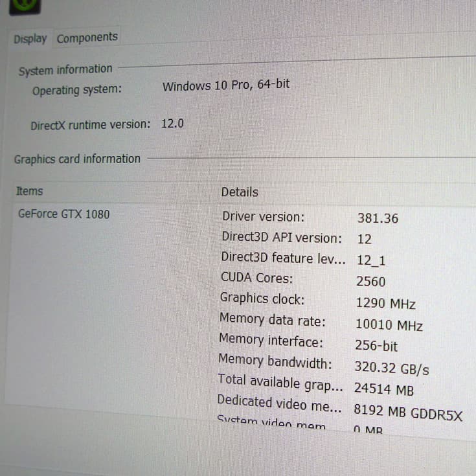
Task: Select the GeForce GTX 1080 item
Action: [63, 214]
